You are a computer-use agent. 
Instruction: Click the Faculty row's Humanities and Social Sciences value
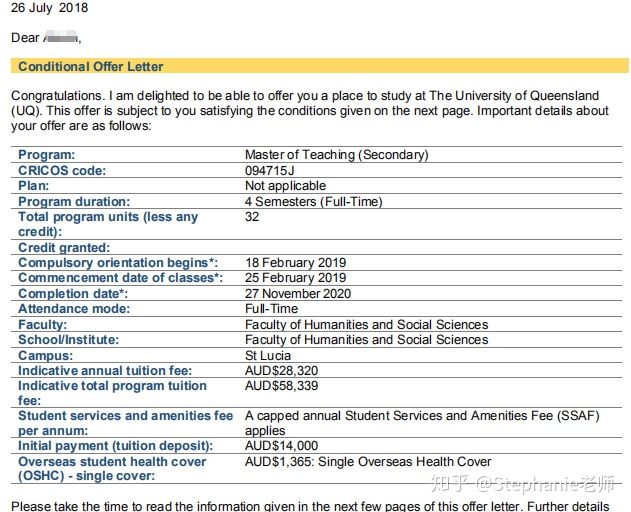tap(367, 325)
